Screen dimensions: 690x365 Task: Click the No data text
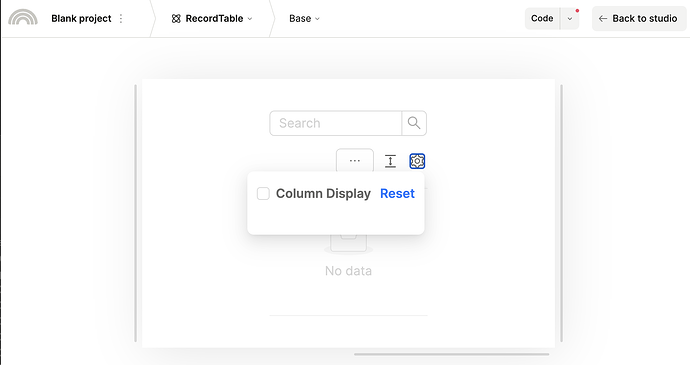[349, 271]
